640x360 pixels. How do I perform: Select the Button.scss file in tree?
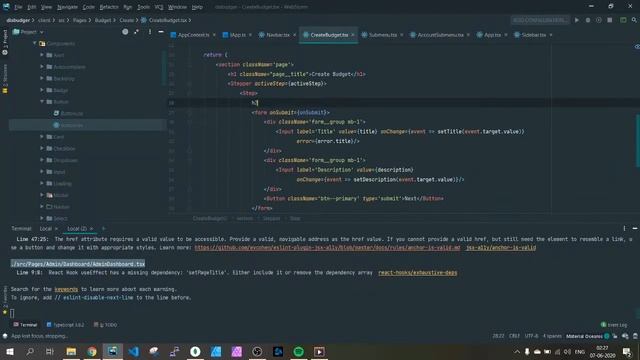68,113
